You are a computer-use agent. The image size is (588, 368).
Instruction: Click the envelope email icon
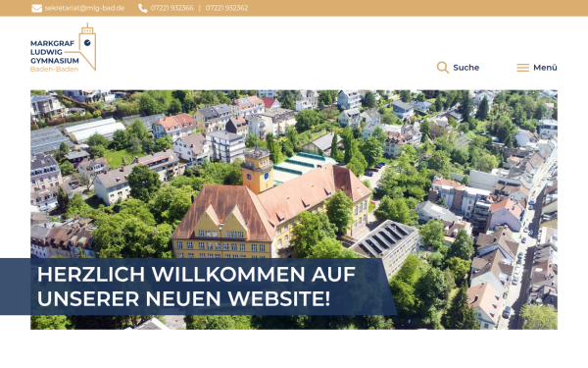37,8
